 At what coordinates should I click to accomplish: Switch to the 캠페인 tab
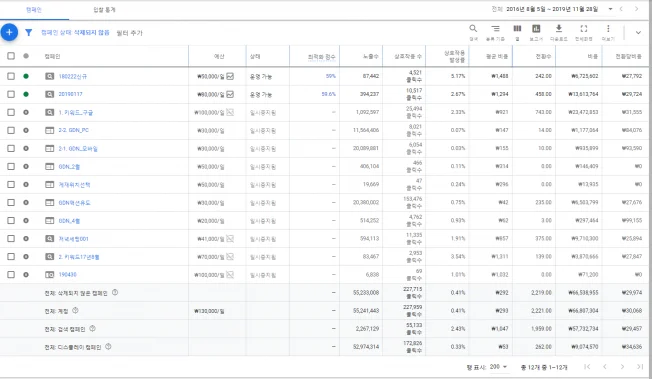(34, 10)
